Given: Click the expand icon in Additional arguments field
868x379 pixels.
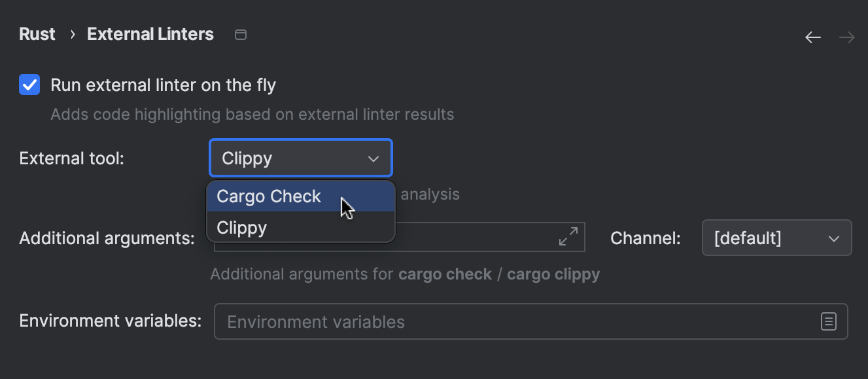Looking at the screenshot, I should [568, 237].
